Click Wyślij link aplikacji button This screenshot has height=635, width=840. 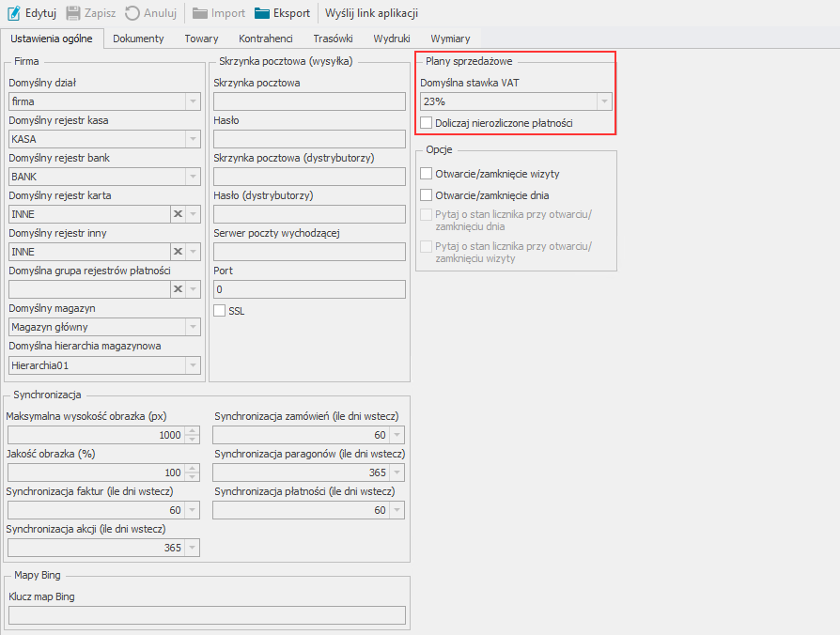click(371, 13)
